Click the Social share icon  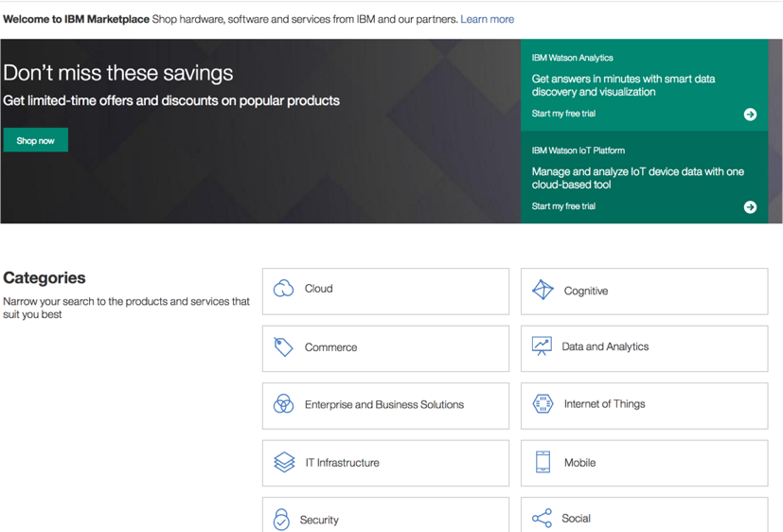[542, 518]
